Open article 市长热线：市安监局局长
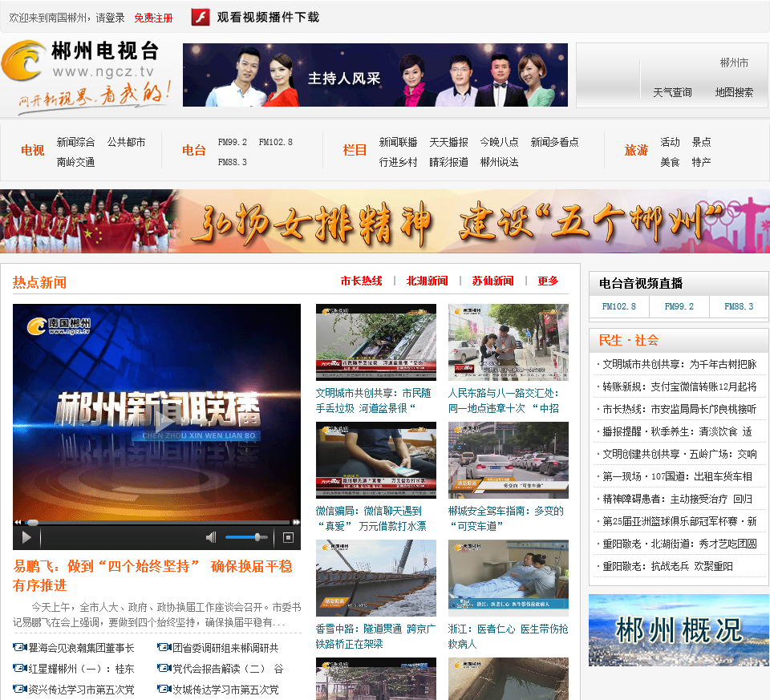The height and width of the screenshot is (700, 770). click(x=679, y=409)
